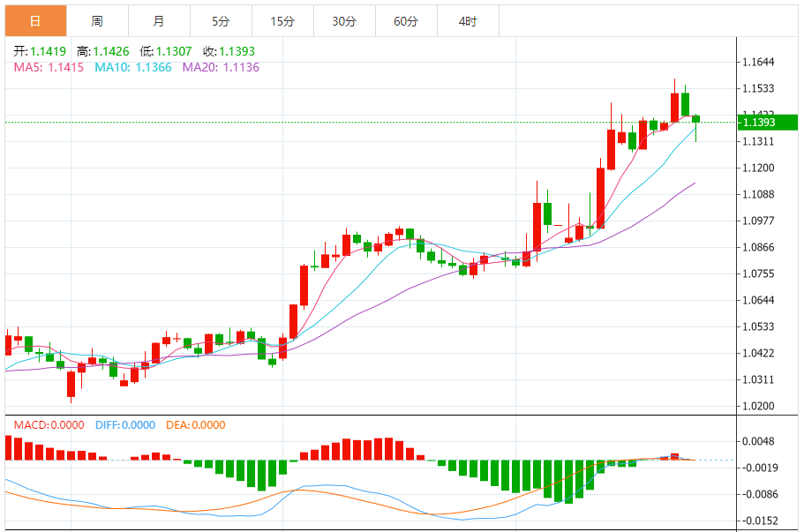Click the 1.0422 price axis label

pos(758,353)
